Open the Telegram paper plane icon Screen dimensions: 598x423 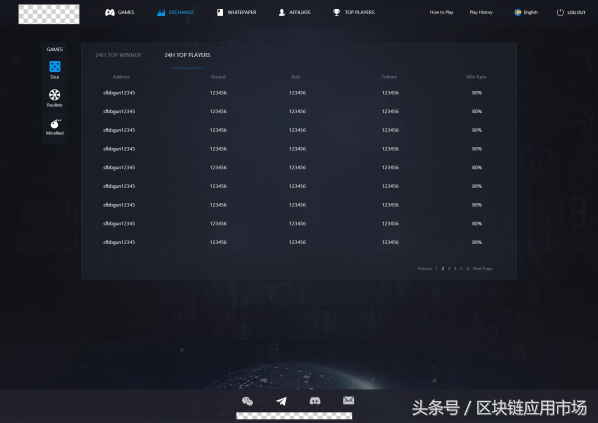click(x=281, y=401)
